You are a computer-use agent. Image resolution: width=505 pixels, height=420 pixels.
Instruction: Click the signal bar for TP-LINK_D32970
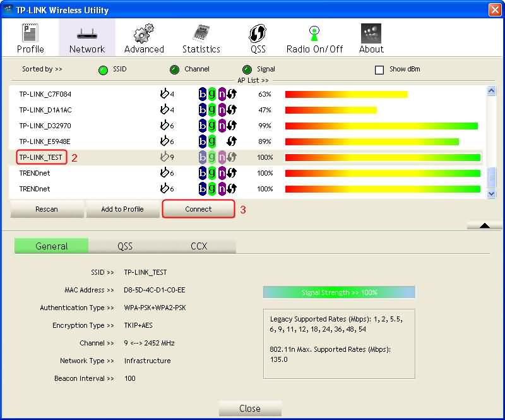click(x=381, y=126)
